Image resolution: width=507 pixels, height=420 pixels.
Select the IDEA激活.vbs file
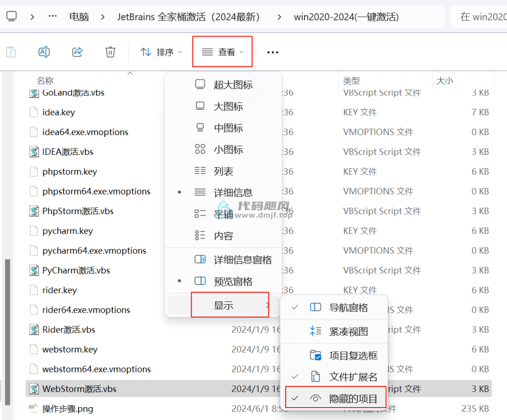coord(67,152)
